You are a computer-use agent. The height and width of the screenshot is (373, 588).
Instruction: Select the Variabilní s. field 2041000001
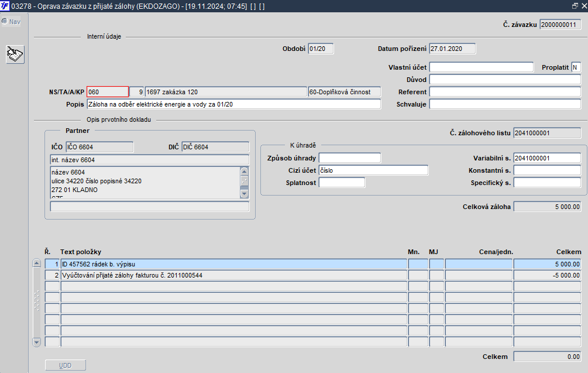546,158
